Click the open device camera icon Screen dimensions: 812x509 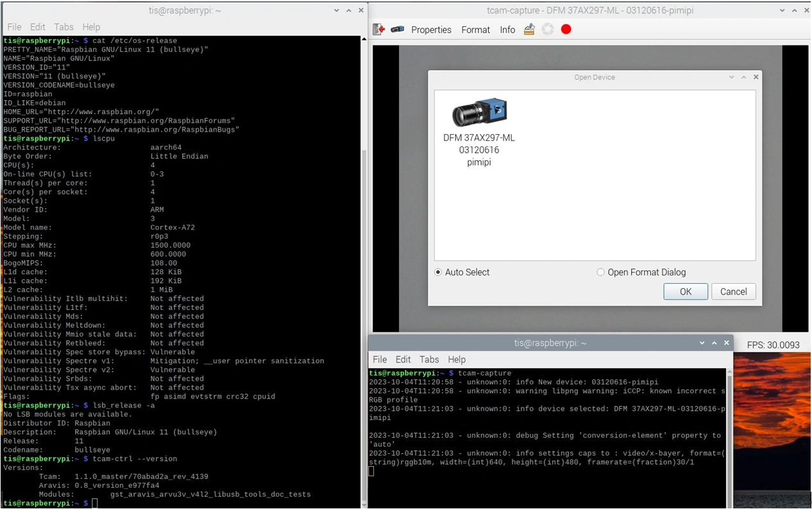pos(398,30)
